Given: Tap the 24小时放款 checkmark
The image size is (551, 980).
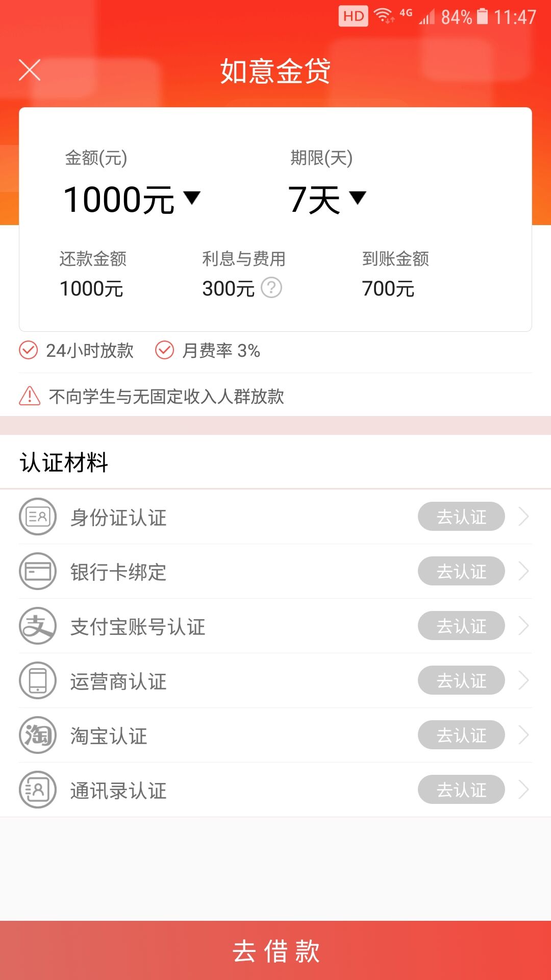Looking at the screenshot, I should pos(29,351).
